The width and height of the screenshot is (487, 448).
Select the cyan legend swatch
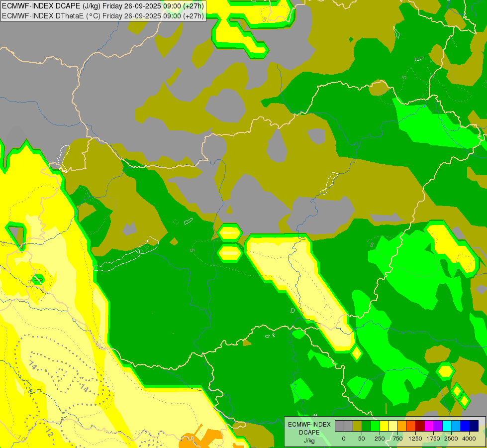click(447, 426)
